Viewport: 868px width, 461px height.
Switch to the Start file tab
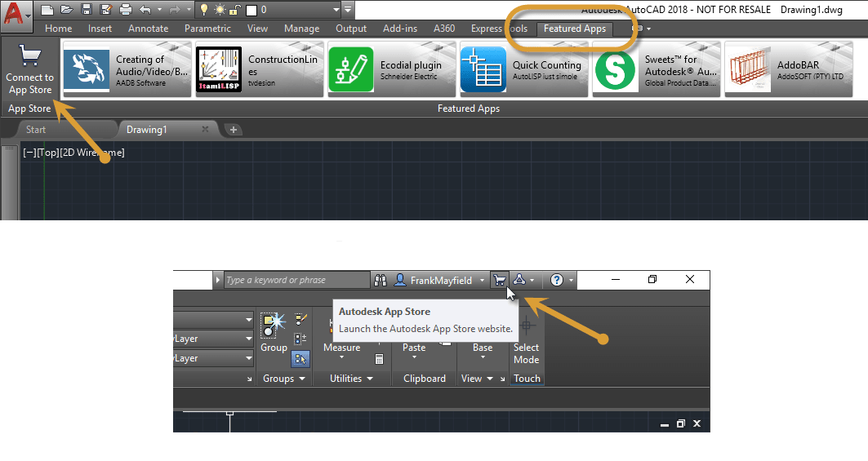pos(36,130)
